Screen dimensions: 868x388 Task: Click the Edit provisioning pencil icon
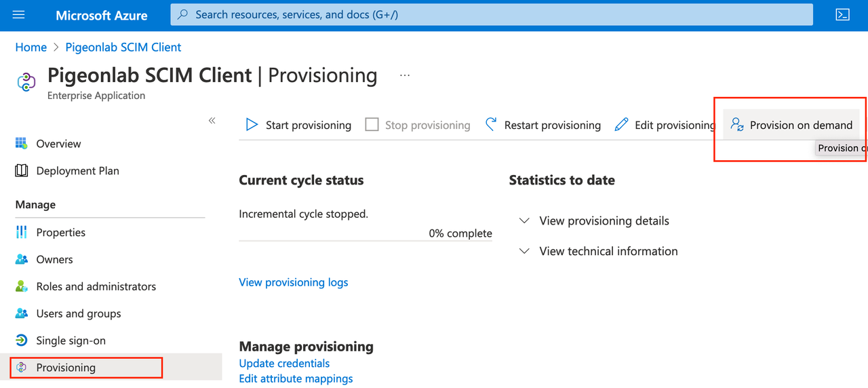click(x=621, y=125)
